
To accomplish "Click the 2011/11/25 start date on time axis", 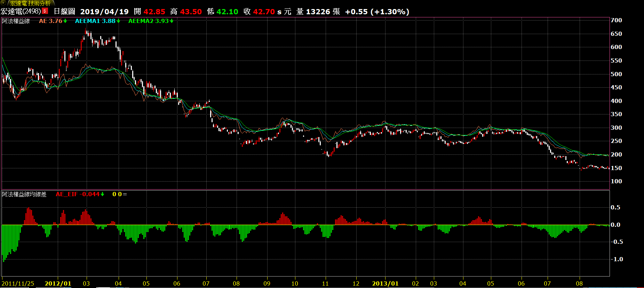I will click(x=18, y=283).
